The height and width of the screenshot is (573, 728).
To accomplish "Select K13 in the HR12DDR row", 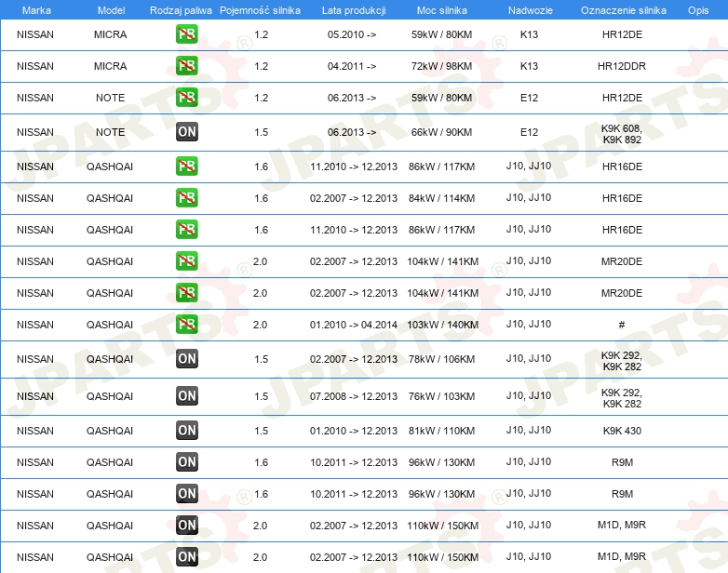I will pos(529,66).
